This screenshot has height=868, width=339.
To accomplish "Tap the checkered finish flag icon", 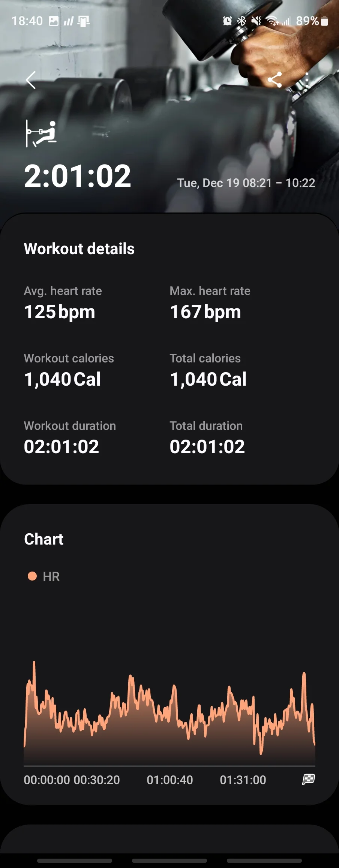I will 308,780.
